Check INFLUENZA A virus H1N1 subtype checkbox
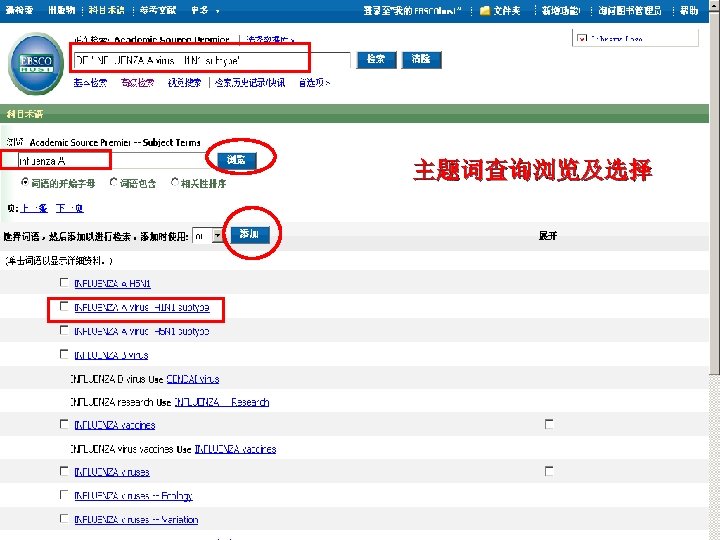 64,306
